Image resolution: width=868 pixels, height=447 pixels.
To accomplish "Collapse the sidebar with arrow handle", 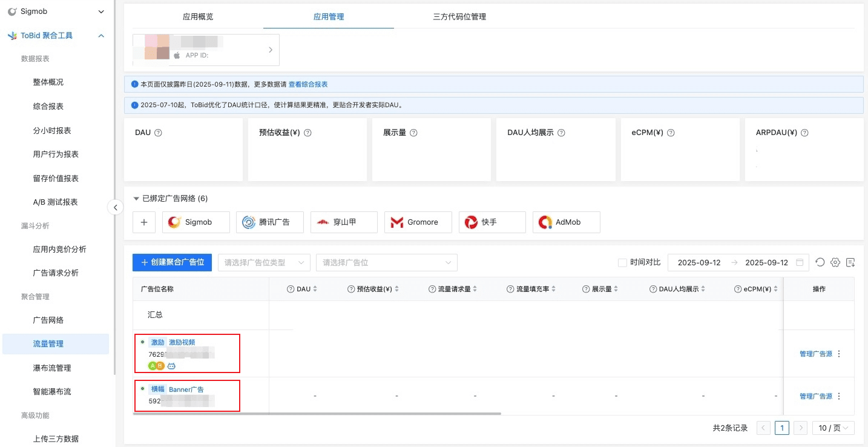I will 115,207.
